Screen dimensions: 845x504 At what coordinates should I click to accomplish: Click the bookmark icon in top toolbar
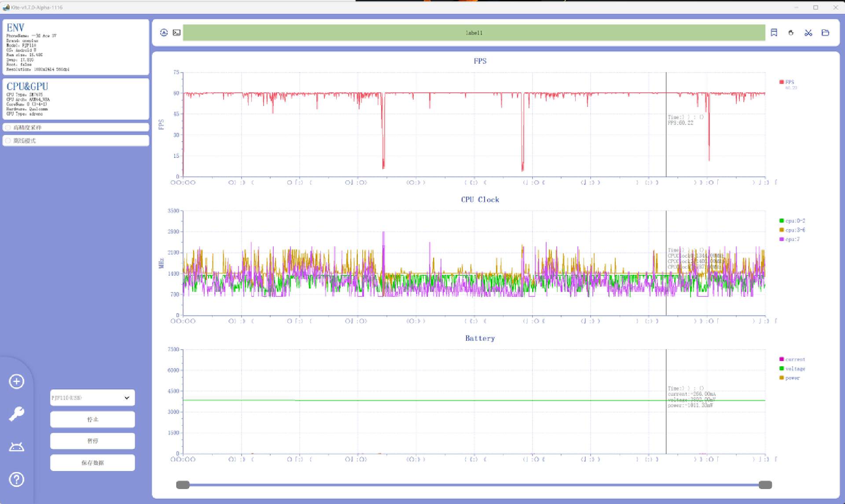coord(774,33)
